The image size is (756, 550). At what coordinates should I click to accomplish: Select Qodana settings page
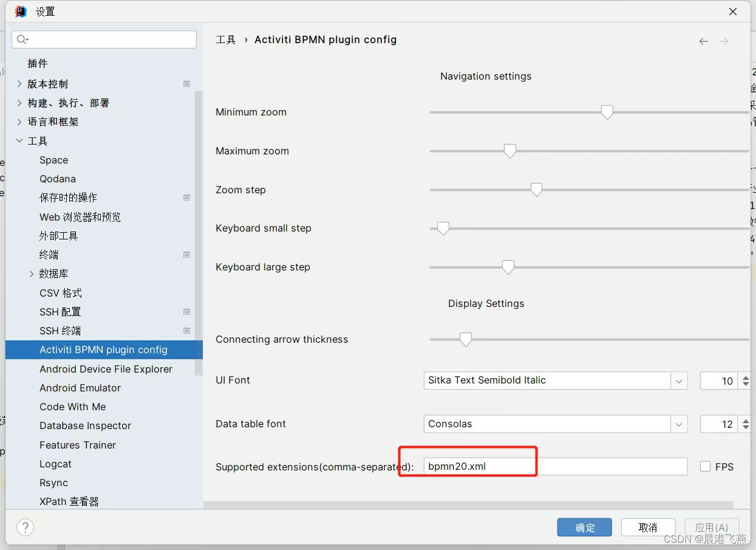(x=58, y=179)
